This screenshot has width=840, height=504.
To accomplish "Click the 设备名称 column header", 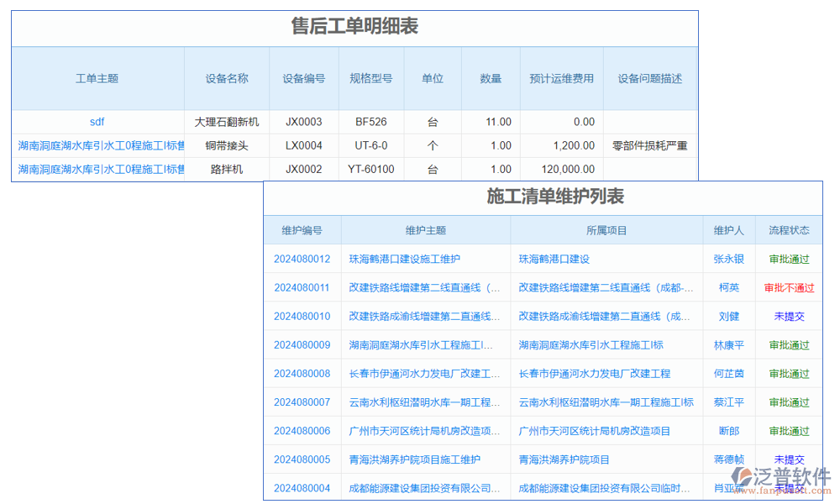I will tap(227, 78).
